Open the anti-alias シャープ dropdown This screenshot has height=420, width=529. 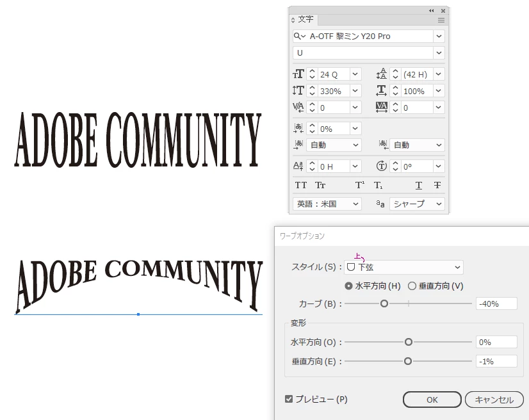[417, 204]
